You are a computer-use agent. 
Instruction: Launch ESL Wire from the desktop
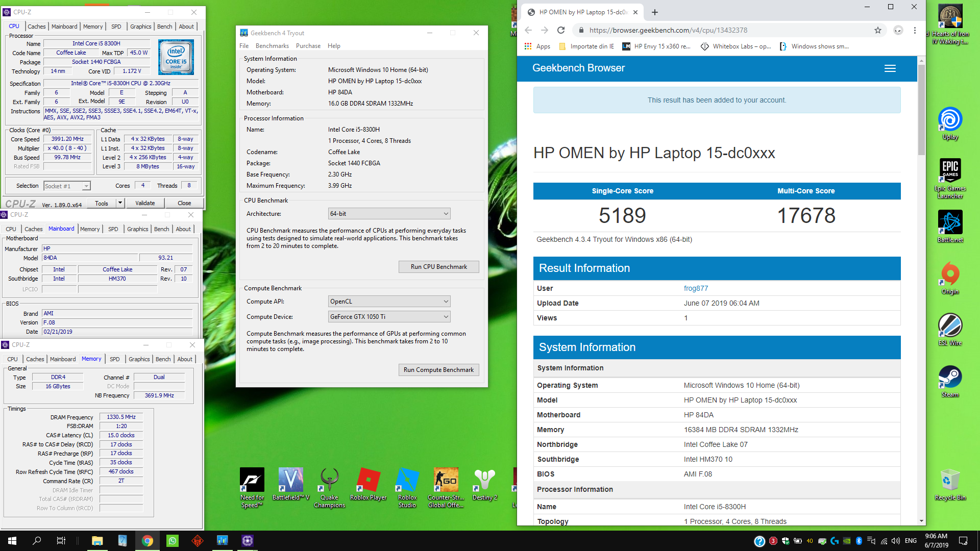[950, 330]
